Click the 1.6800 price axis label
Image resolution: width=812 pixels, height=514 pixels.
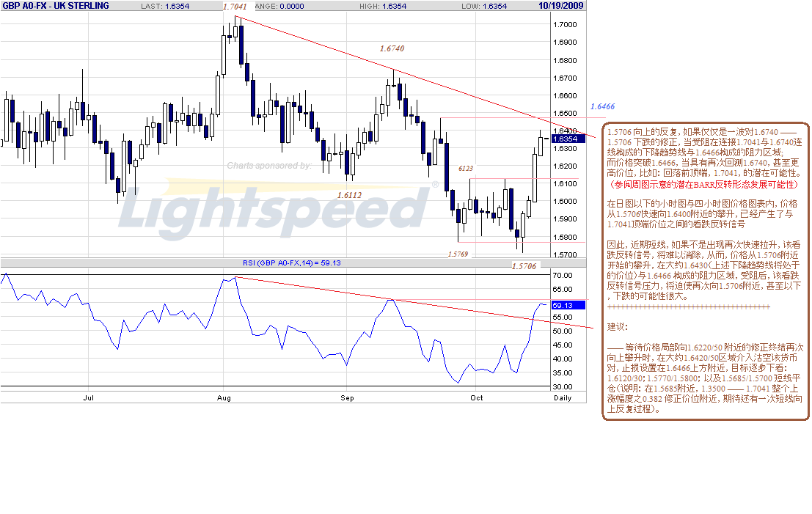point(565,60)
